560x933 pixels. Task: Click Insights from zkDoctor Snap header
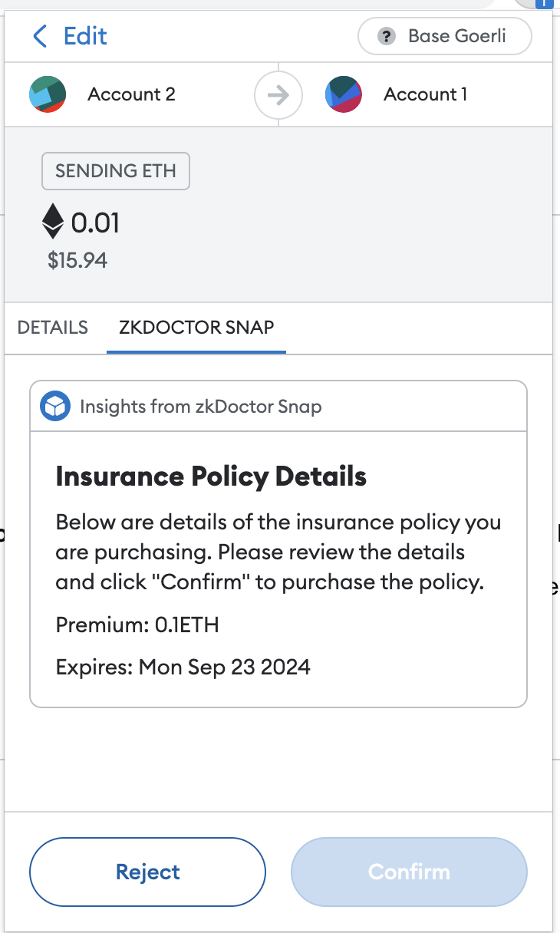click(200, 406)
